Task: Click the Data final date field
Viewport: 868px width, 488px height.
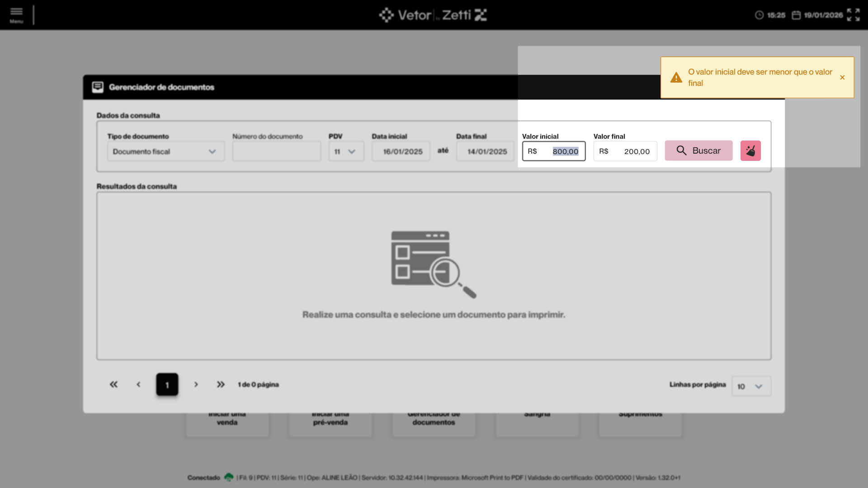Action: [x=485, y=152]
